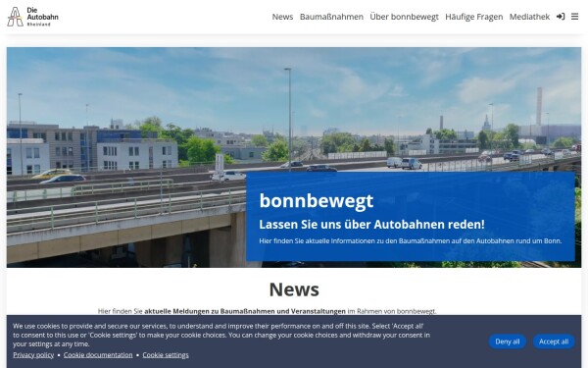Open the Cookie settings link
Image resolution: width=588 pixels, height=368 pixels.
tap(166, 355)
